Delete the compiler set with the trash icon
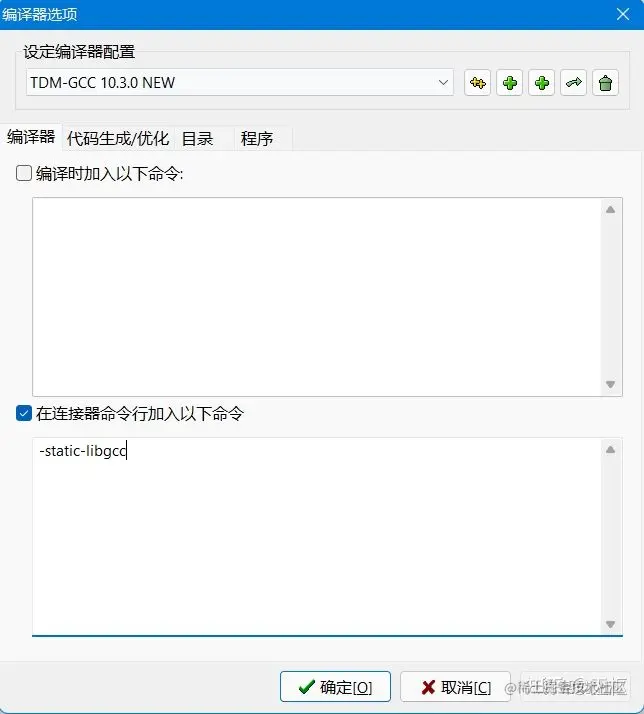This screenshot has height=714, width=644. tap(605, 83)
